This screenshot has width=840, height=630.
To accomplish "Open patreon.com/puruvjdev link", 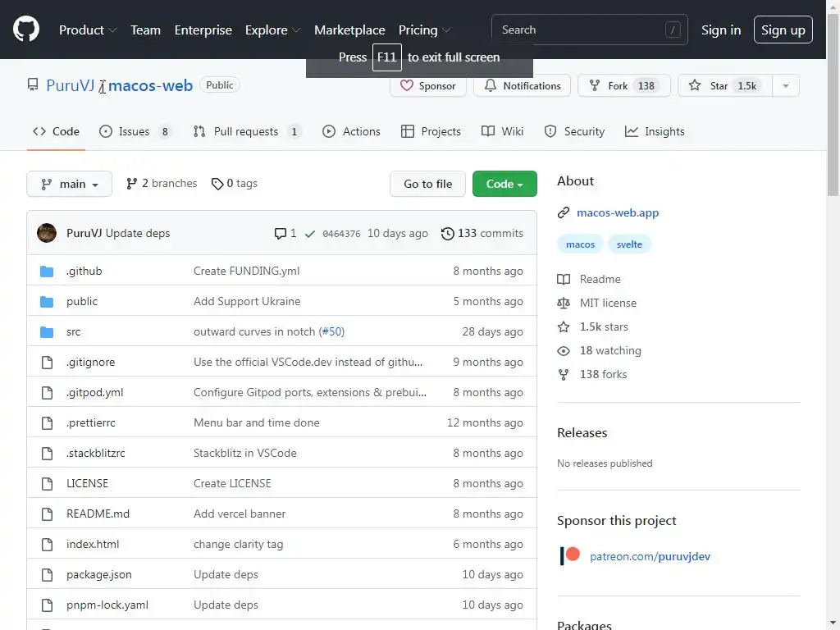I will 650,556.
